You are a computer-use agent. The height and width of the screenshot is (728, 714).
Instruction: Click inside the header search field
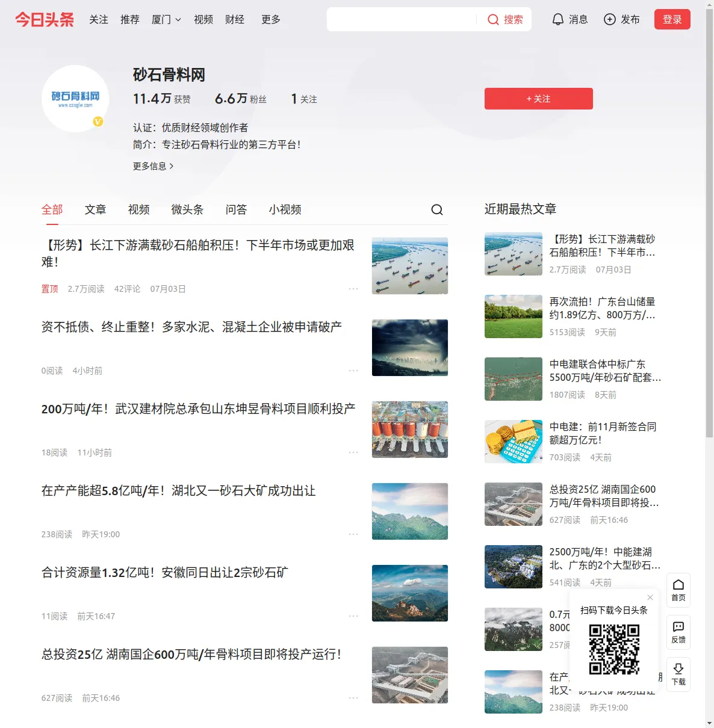click(x=402, y=19)
